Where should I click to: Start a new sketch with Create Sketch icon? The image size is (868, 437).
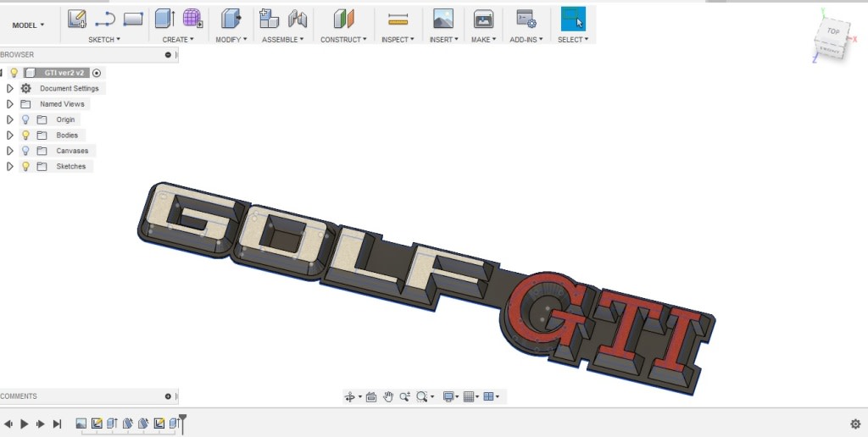click(x=77, y=19)
